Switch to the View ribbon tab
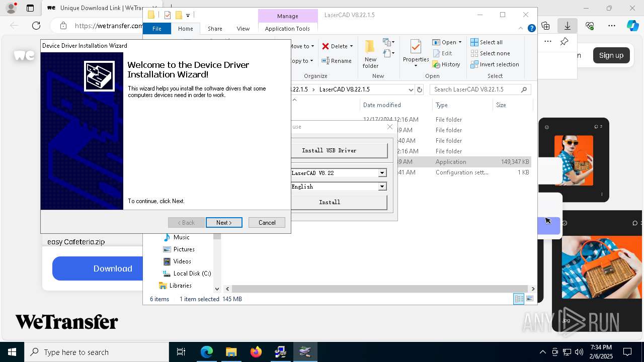Viewport: 644px width, 362px height. (x=243, y=29)
